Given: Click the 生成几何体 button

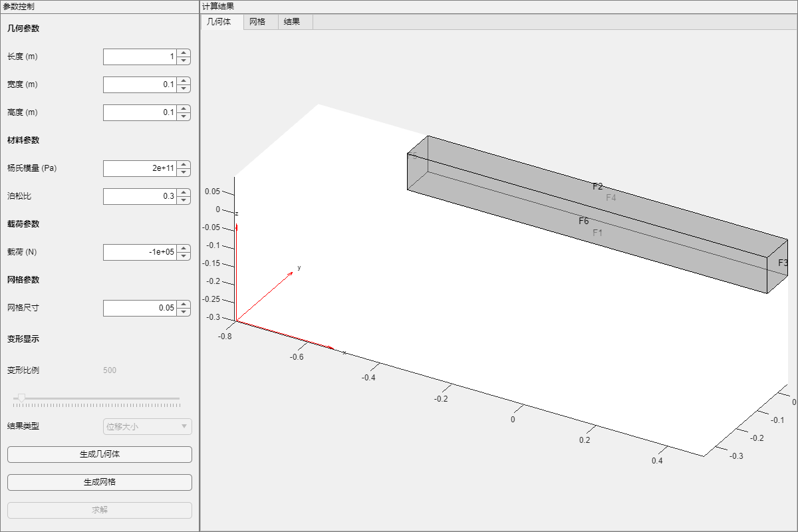Looking at the screenshot, I should pos(100,455).
